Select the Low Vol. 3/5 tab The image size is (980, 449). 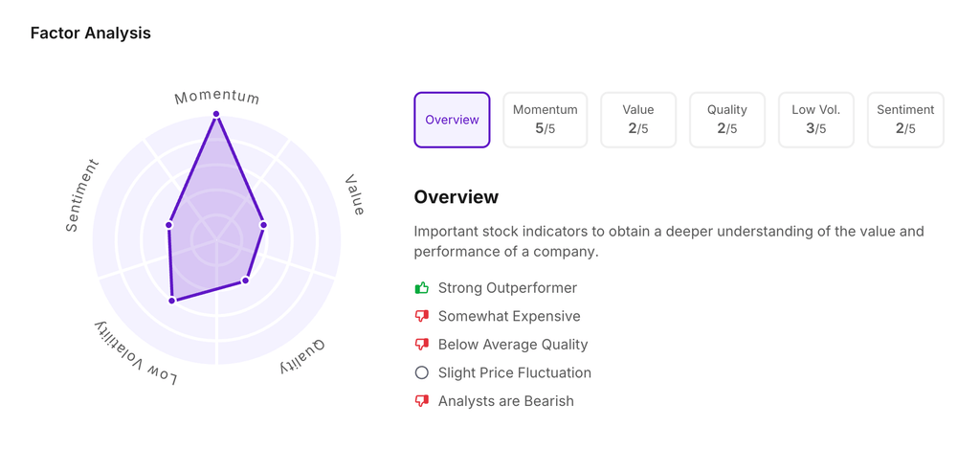tap(816, 120)
